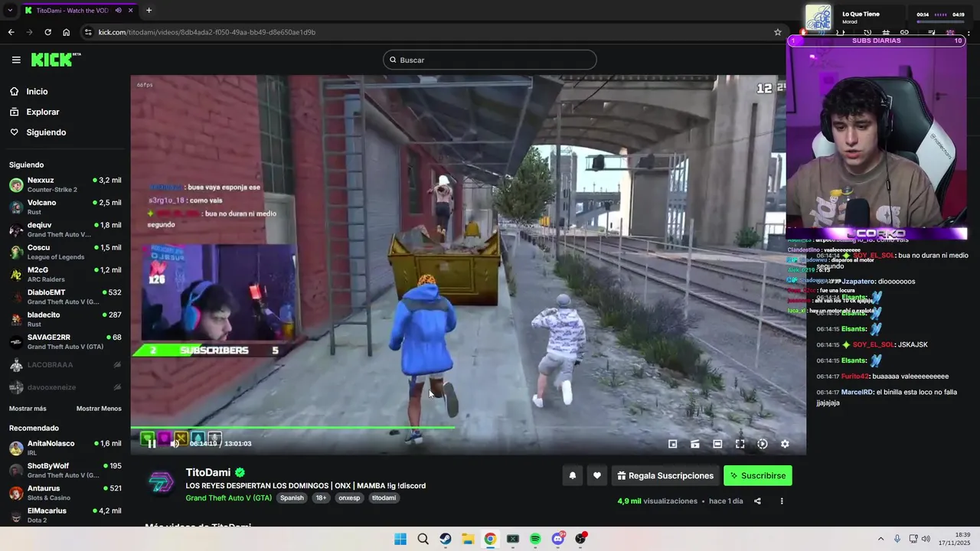This screenshot has height=551, width=980.
Task: Open Spotify from the taskbar
Action: [x=535, y=539]
